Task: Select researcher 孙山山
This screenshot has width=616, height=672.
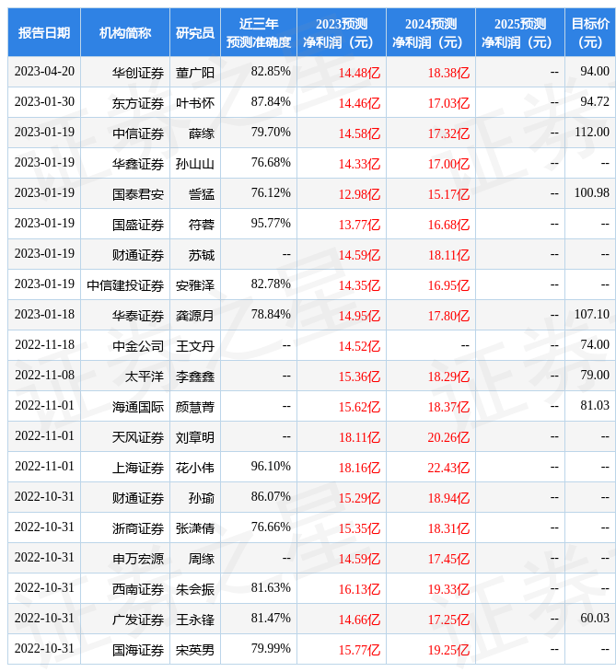Action: tap(195, 164)
